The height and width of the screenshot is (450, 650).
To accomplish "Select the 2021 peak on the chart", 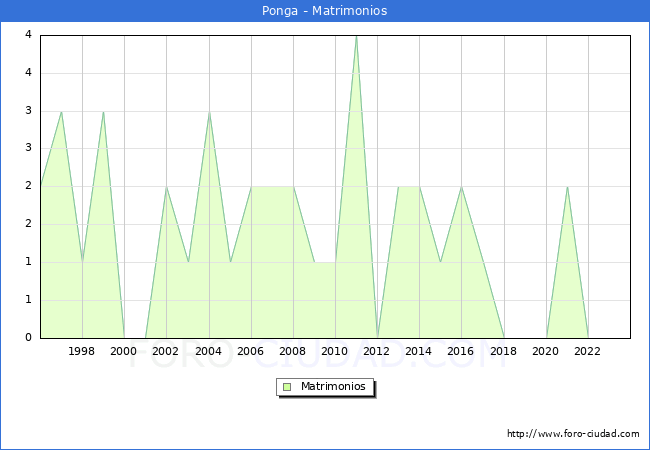I will 567,187.
